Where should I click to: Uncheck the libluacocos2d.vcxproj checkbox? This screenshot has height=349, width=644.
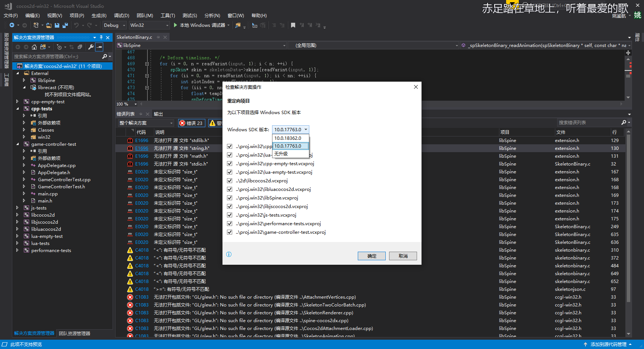230,189
